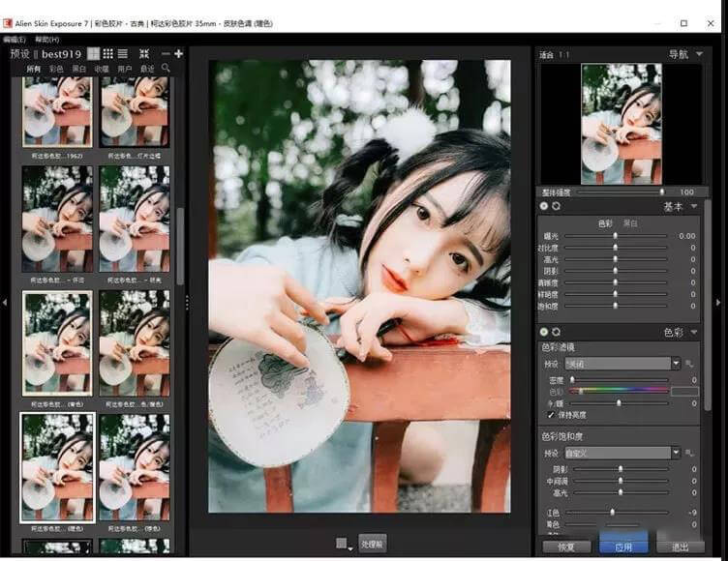The image size is (728, 561).
Task: Open preset search magnifier
Action: coord(166,69)
